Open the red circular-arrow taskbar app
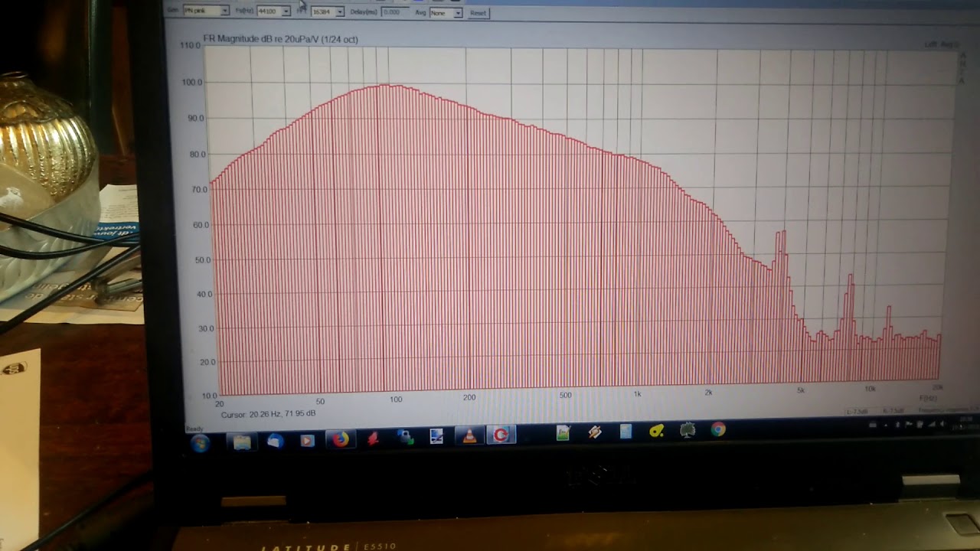The image size is (980, 551). [x=501, y=435]
